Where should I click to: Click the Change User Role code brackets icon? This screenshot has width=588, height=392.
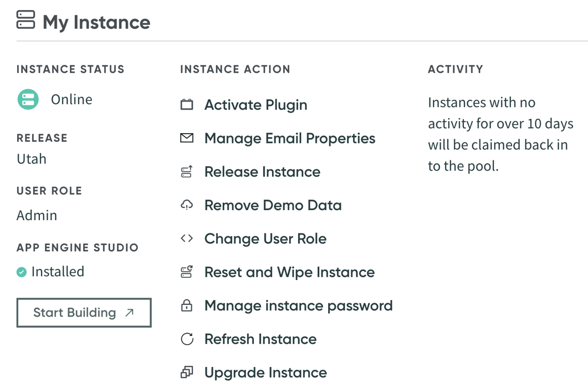(187, 238)
